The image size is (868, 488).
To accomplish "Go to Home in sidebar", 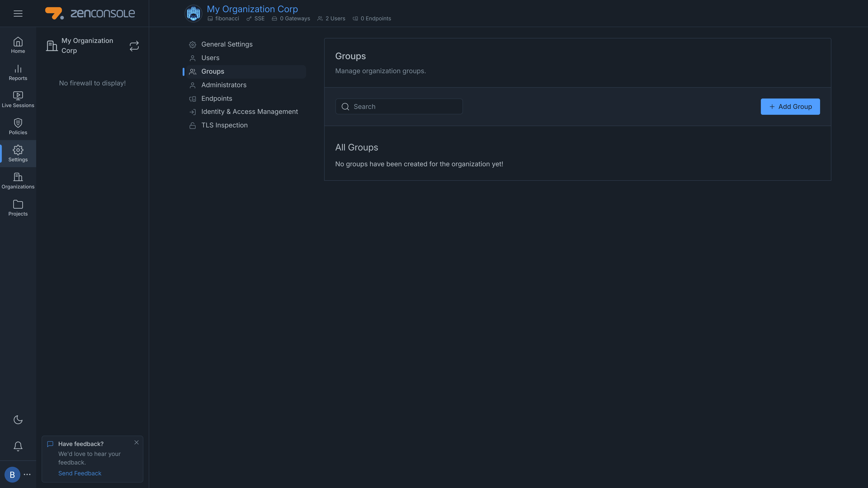I will point(18,45).
